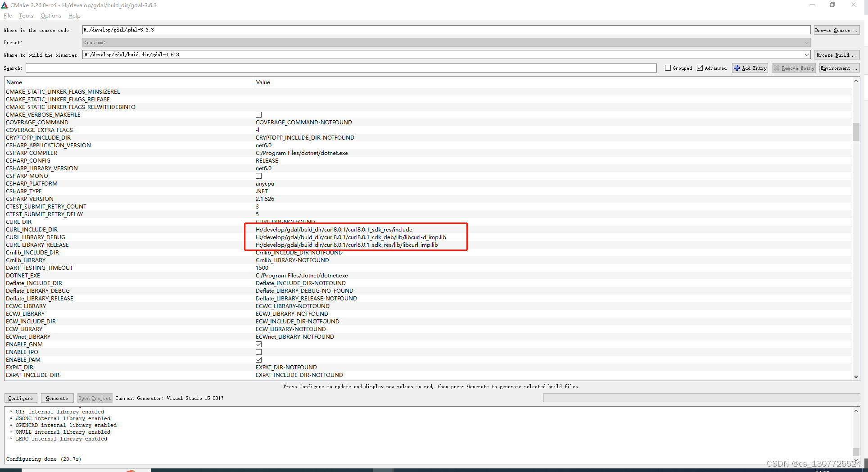
Task: Select the CURL_LIBRARY_RELEASE value path
Action: tap(347, 245)
